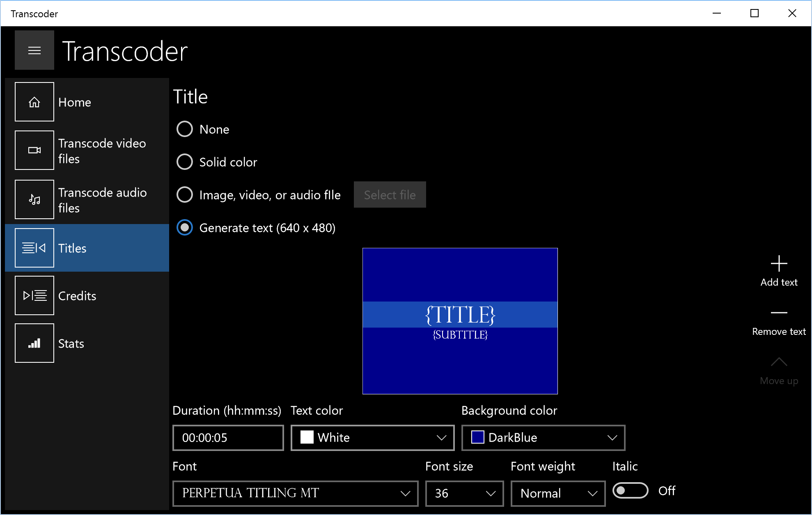Click the Duration 00:00:05 input field
812x515 pixels.
click(228, 437)
